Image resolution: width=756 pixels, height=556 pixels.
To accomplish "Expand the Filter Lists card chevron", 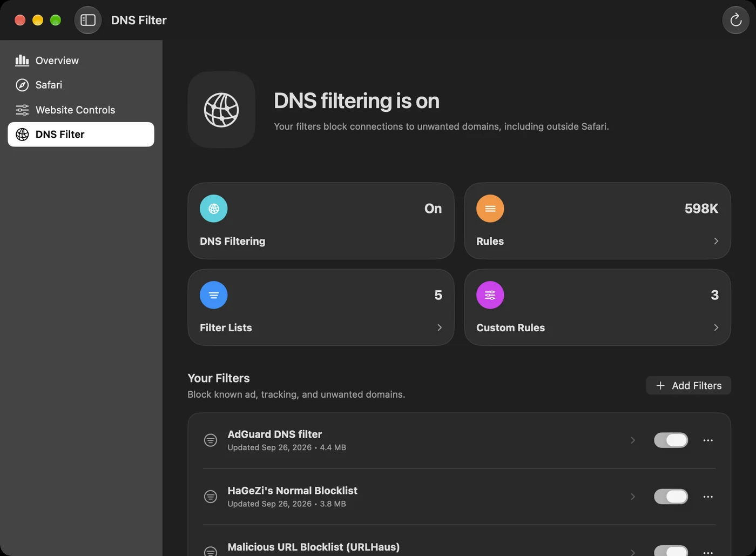I will (x=440, y=327).
